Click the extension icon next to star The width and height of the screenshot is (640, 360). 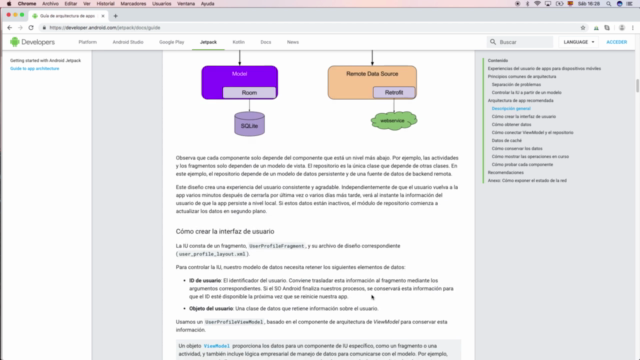click(x=596, y=28)
